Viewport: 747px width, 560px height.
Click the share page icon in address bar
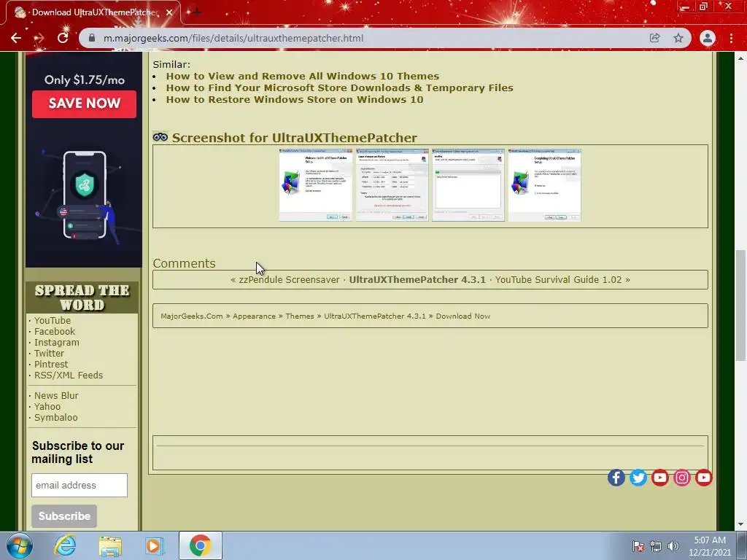654,38
